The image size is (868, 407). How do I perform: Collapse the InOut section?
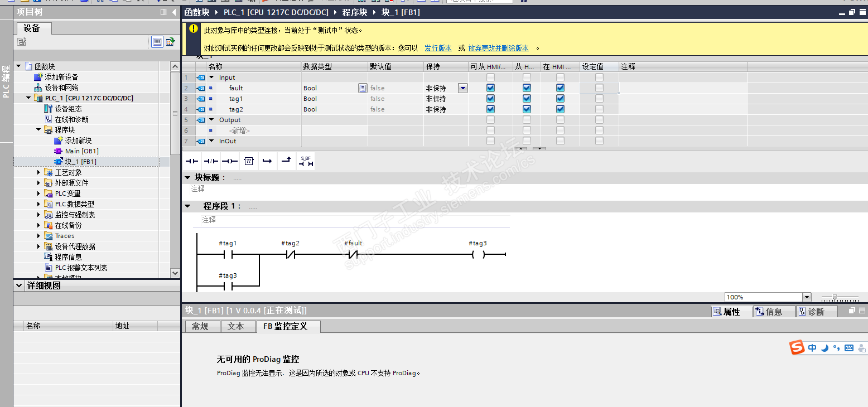pos(211,141)
